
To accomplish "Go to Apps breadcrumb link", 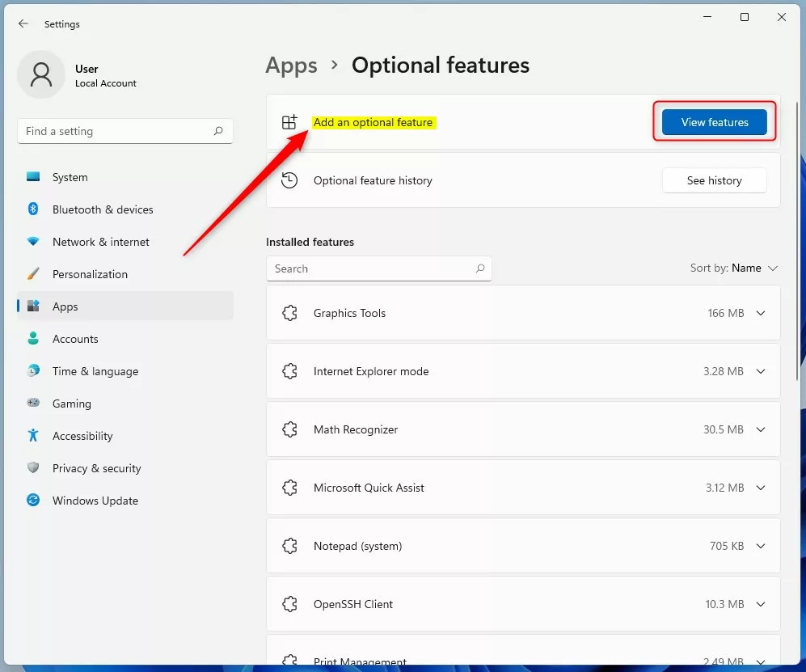I will tap(291, 66).
